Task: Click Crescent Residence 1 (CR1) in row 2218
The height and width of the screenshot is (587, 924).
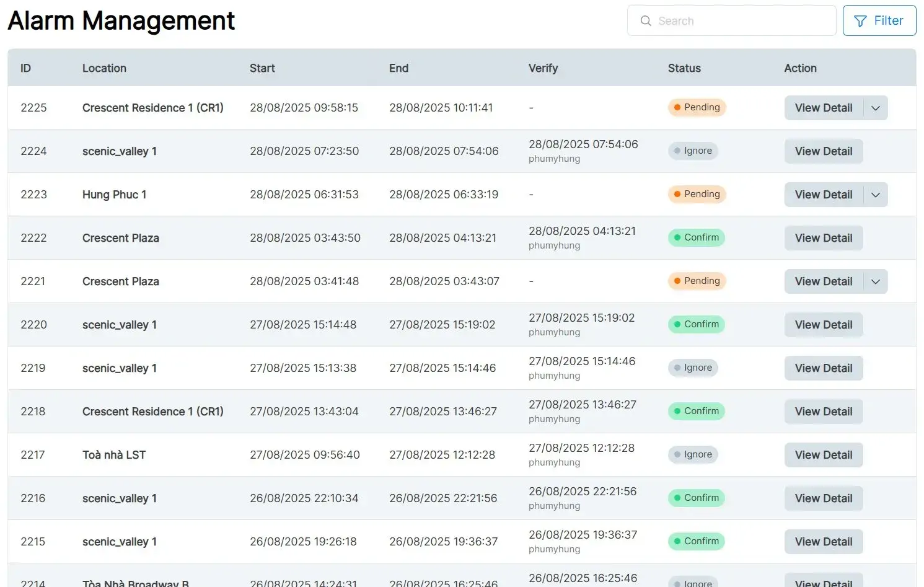Action: point(153,412)
